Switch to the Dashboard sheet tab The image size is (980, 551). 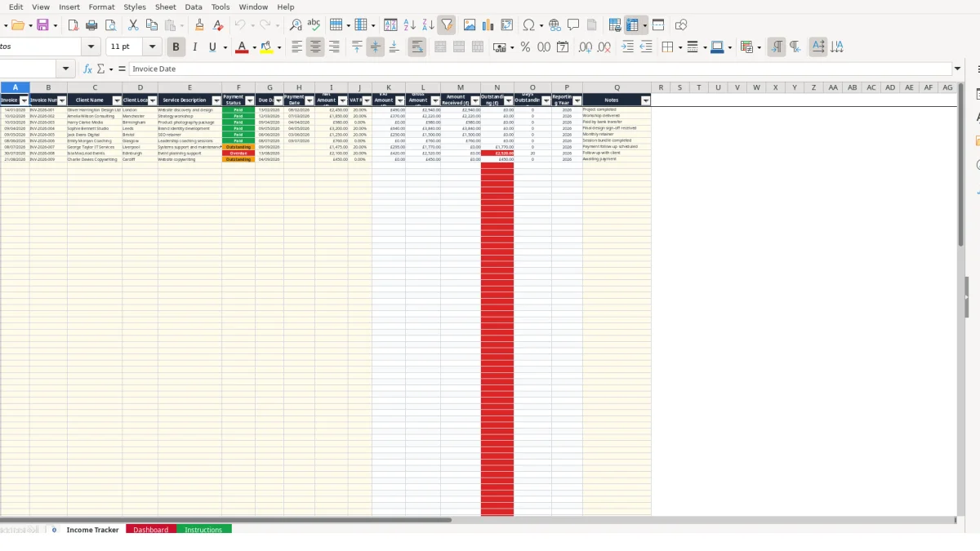(151, 530)
